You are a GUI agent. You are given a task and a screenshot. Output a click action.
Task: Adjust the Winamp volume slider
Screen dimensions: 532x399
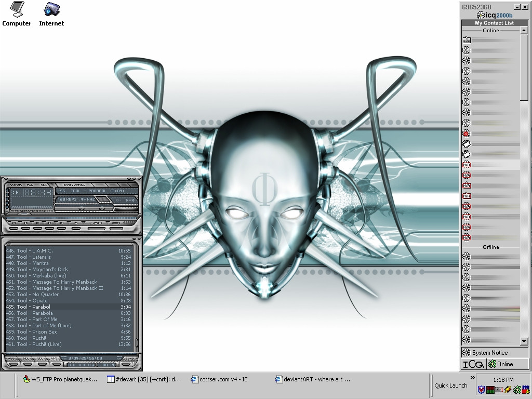click(73, 209)
